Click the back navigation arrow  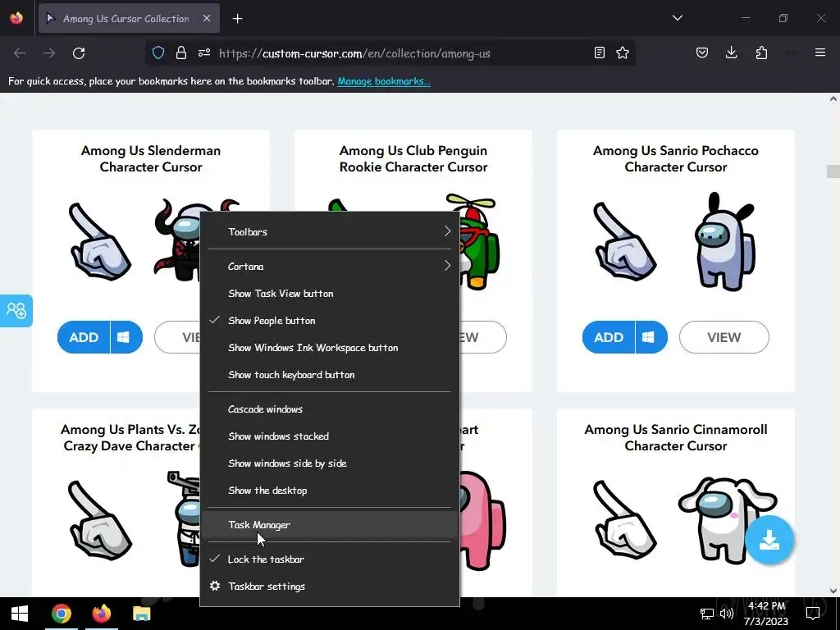point(20,53)
